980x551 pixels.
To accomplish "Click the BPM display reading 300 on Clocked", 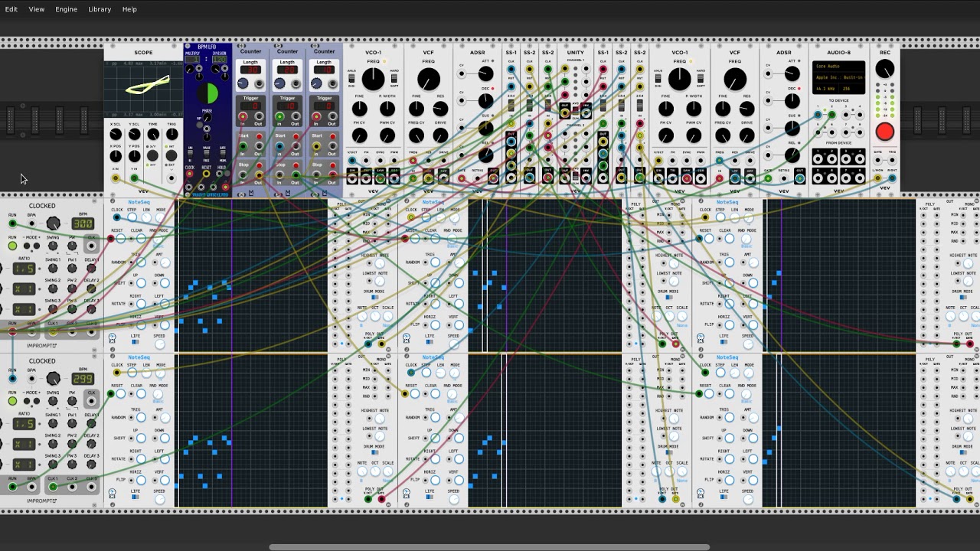I will (x=83, y=223).
